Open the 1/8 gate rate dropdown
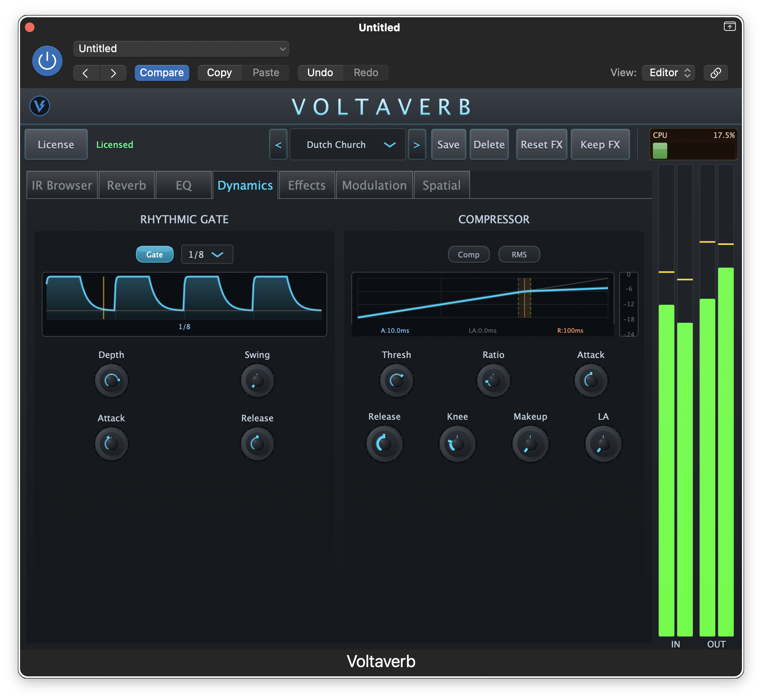This screenshot has height=700, width=762. (x=207, y=255)
